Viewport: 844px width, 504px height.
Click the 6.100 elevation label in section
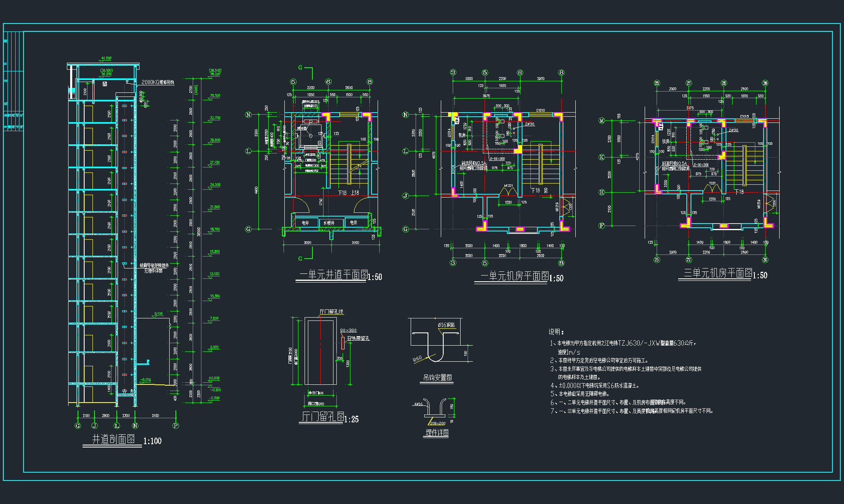pos(158,313)
